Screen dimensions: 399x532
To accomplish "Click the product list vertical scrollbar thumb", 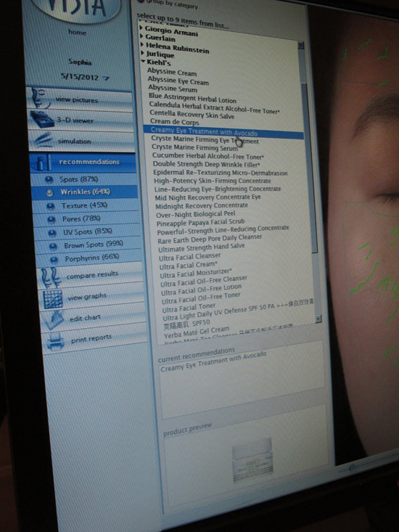I will click(310, 166).
